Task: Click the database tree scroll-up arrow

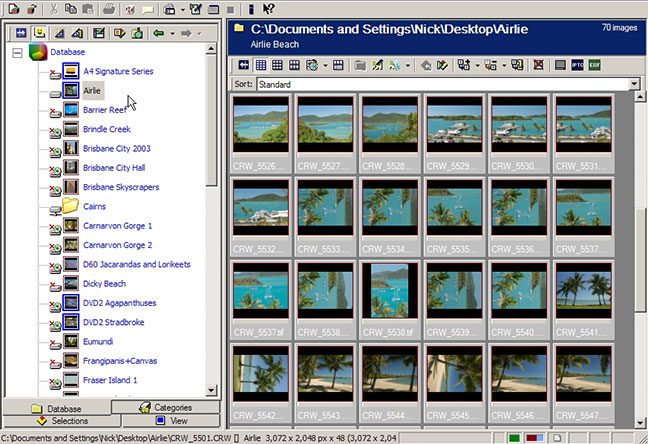Action: 211,49
